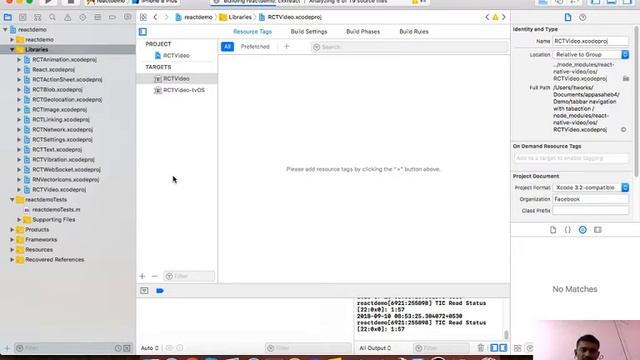Open the Breakpoint navigator icon

pos(112,17)
